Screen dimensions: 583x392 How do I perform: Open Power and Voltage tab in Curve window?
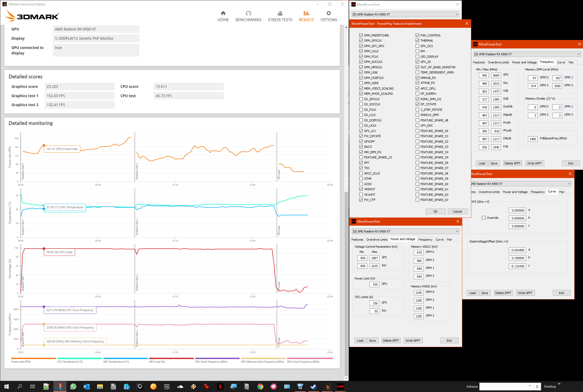coord(515,192)
